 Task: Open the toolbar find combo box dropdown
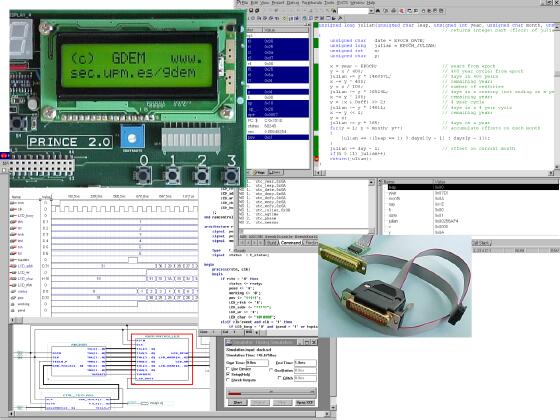coord(371,11)
